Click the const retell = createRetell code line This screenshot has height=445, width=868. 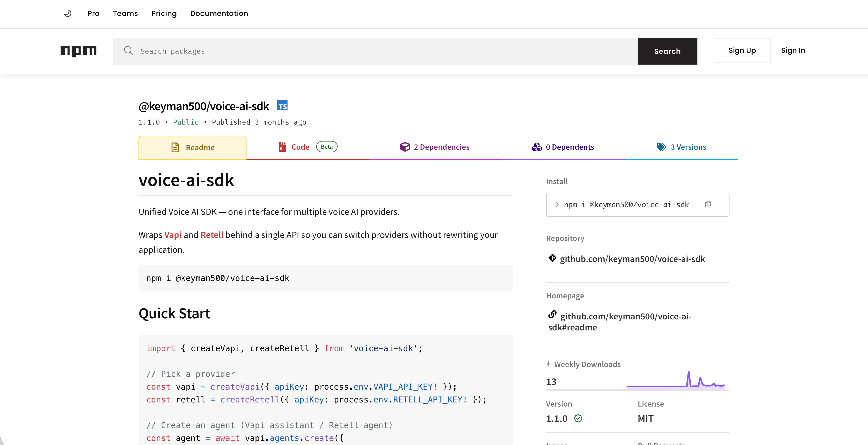(317, 400)
